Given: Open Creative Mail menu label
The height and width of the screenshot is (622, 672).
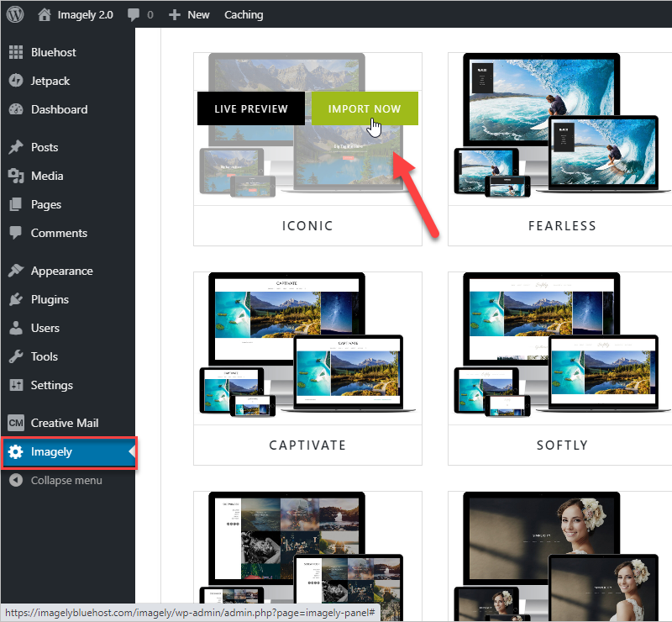Looking at the screenshot, I should (x=65, y=423).
